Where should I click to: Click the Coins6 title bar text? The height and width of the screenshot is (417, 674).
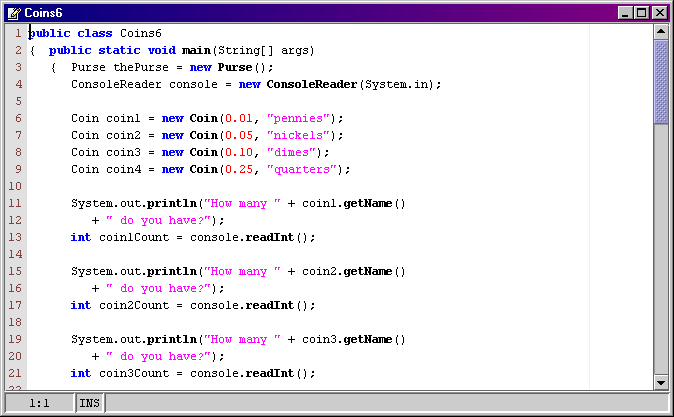[43, 13]
